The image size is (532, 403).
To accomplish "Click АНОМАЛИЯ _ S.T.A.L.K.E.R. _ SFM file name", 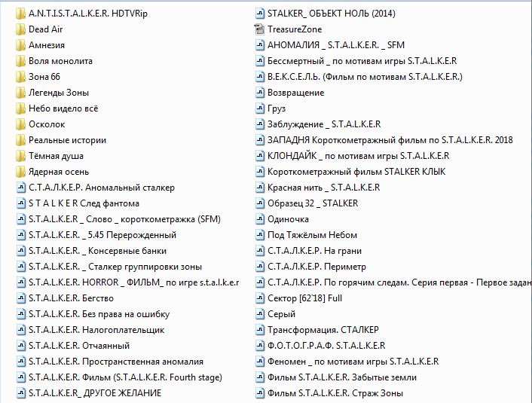I will pos(336,45).
